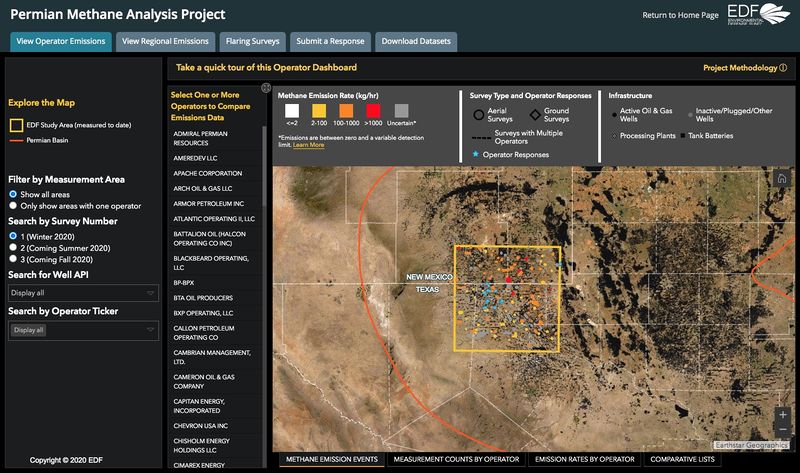Screen dimensions: 800x473
Task: Click the Project Methodology info icon
Action: 783,68
